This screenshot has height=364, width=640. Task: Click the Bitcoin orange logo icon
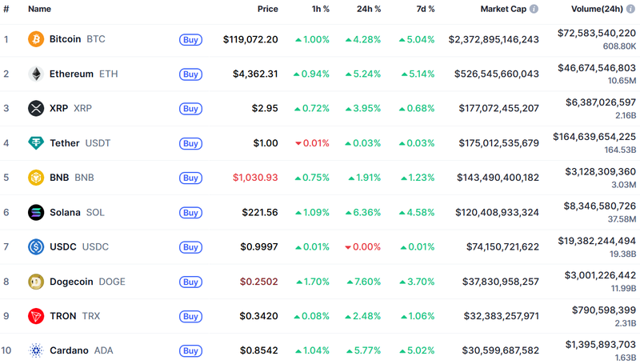coord(36,39)
